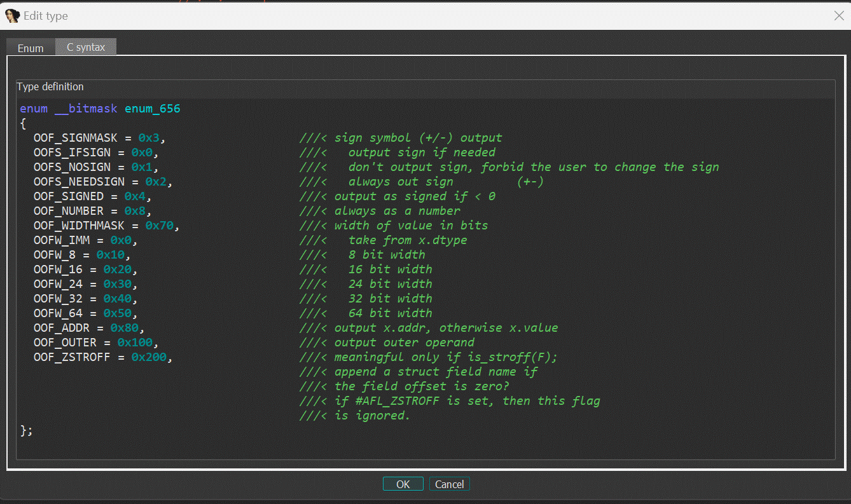Click the 0x70 value of OOF_WIDTHMASK
The width and height of the screenshot is (851, 504).
tap(159, 226)
